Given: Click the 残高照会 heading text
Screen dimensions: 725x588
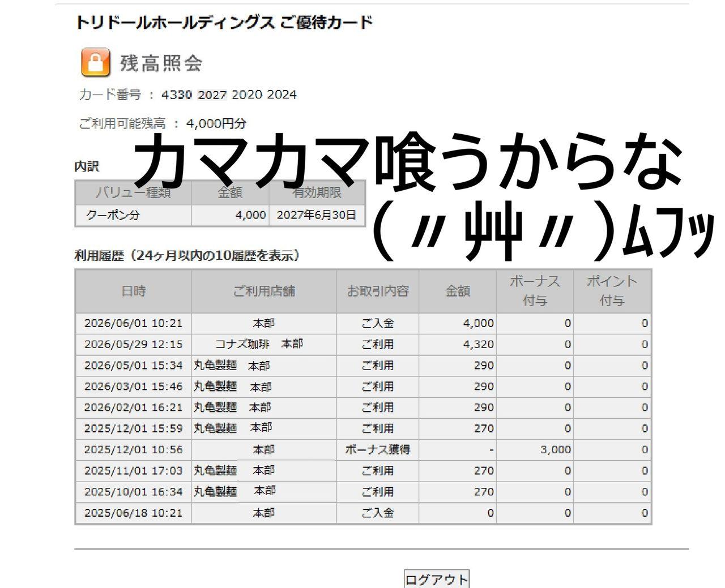Looking at the screenshot, I should point(161,63).
